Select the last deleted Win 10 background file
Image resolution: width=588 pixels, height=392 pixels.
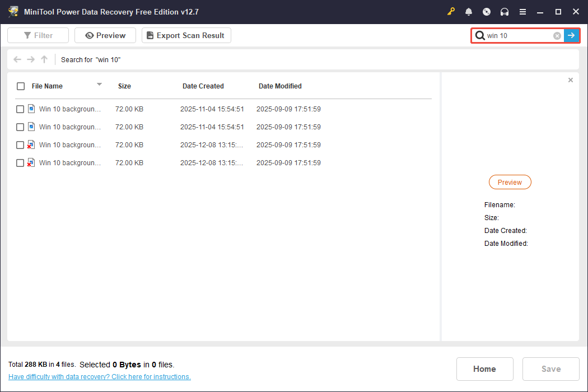tap(20, 162)
